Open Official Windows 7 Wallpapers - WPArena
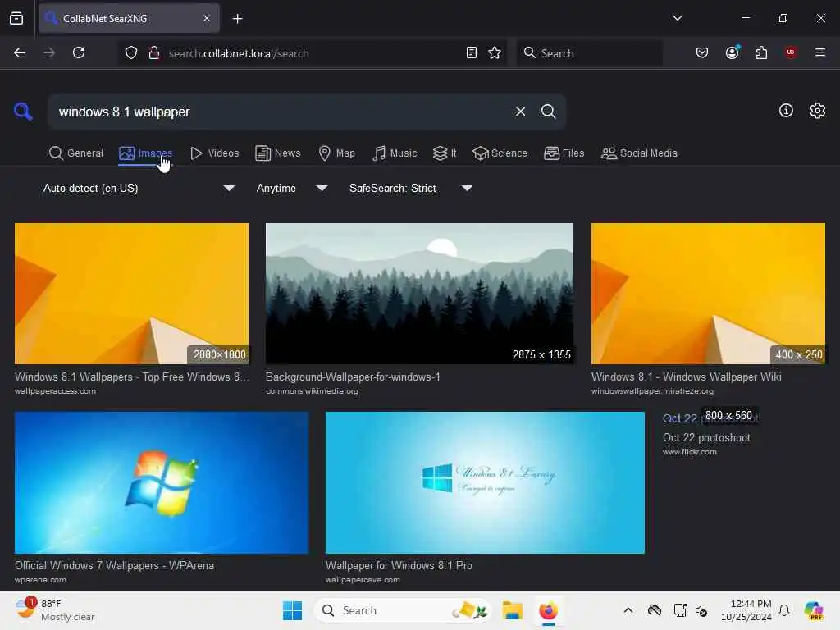 pos(114,565)
